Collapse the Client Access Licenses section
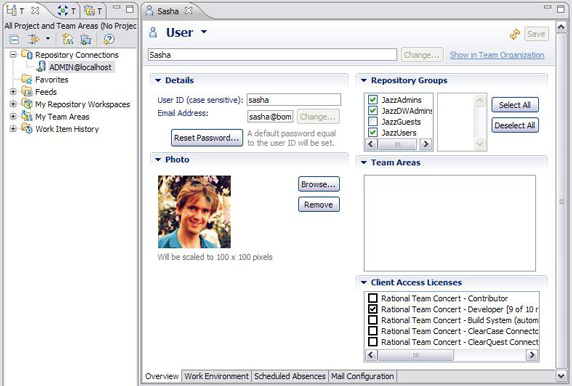The image size is (572, 386). [364, 282]
